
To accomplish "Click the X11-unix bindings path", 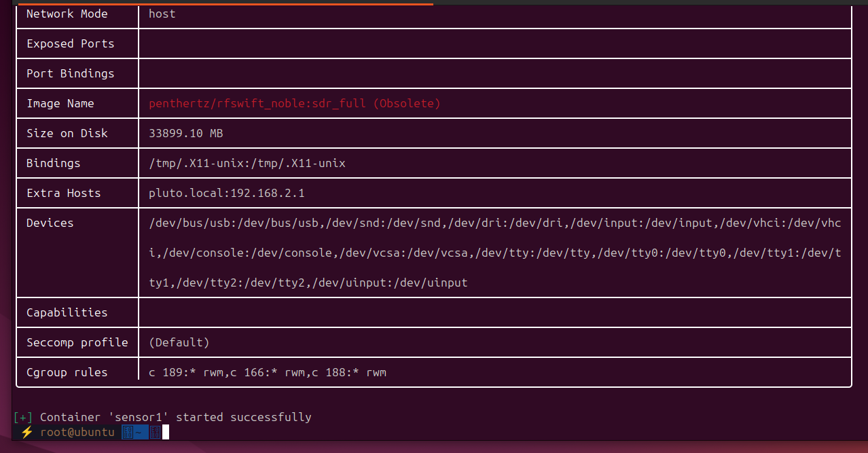I will click(x=247, y=163).
